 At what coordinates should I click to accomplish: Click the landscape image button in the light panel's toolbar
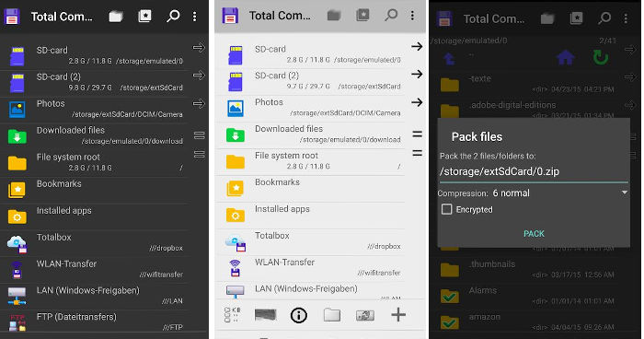point(266,315)
